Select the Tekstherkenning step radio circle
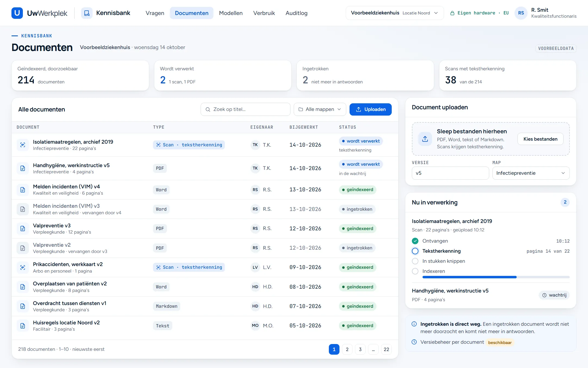Viewport: 588px width, 368px height. click(415, 251)
